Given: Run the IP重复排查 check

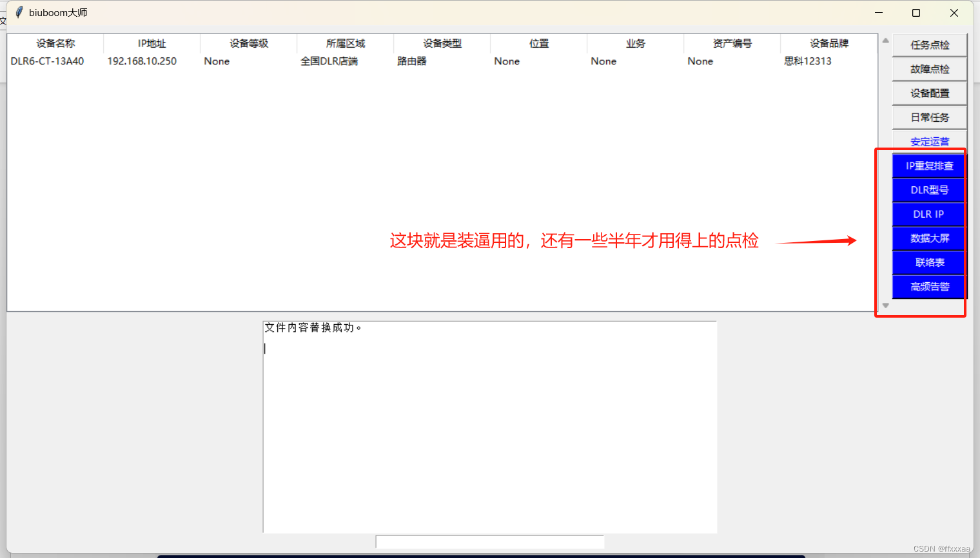Looking at the screenshot, I should click(929, 166).
